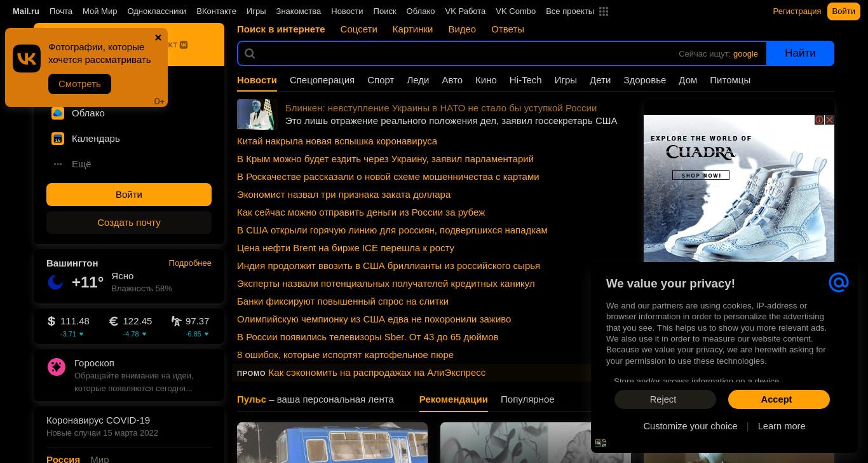Open ВКонтакте in top navigation
The width and height of the screenshot is (868, 463).
[x=216, y=11]
